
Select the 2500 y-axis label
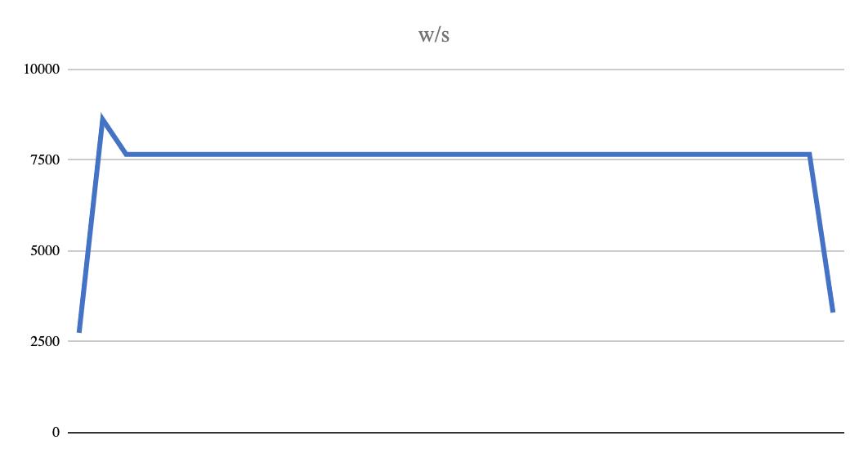[45, 341]
